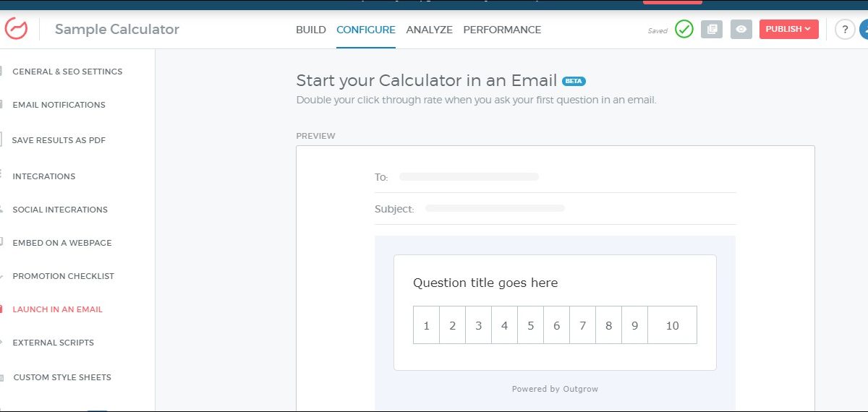Go to the Performance tab
This screenshot has width=868, height=412.
point(502,30)
